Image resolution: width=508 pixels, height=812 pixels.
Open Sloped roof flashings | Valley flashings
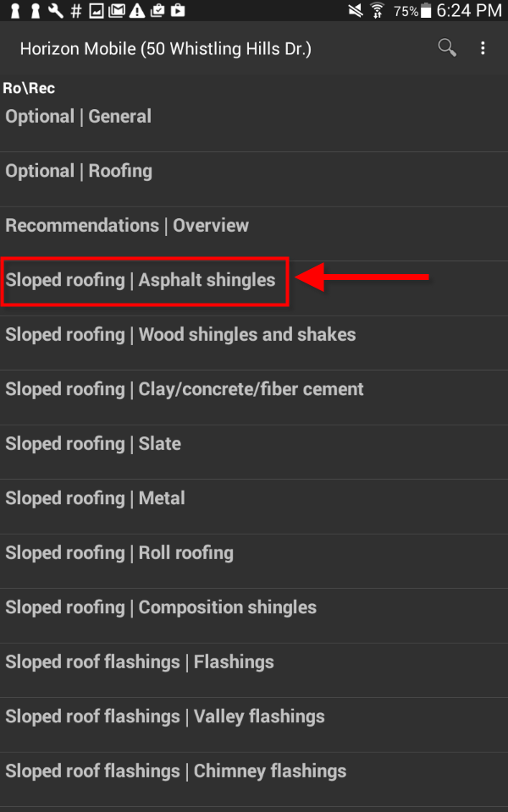click(x=165, y=716)
